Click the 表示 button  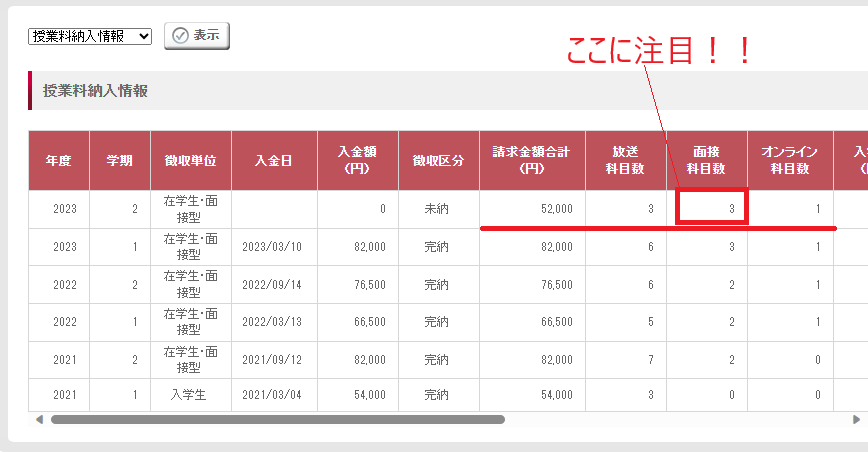click(x=197, y=36)
